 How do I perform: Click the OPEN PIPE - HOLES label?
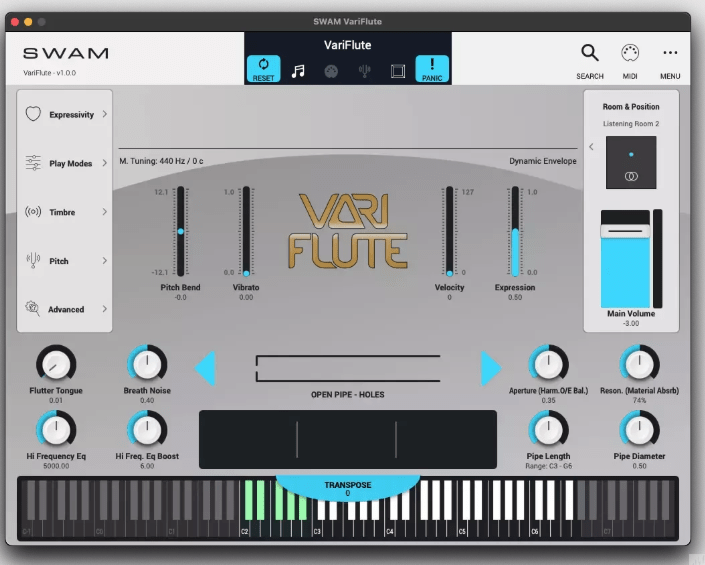pyautogui.click(x=348, y=395)
